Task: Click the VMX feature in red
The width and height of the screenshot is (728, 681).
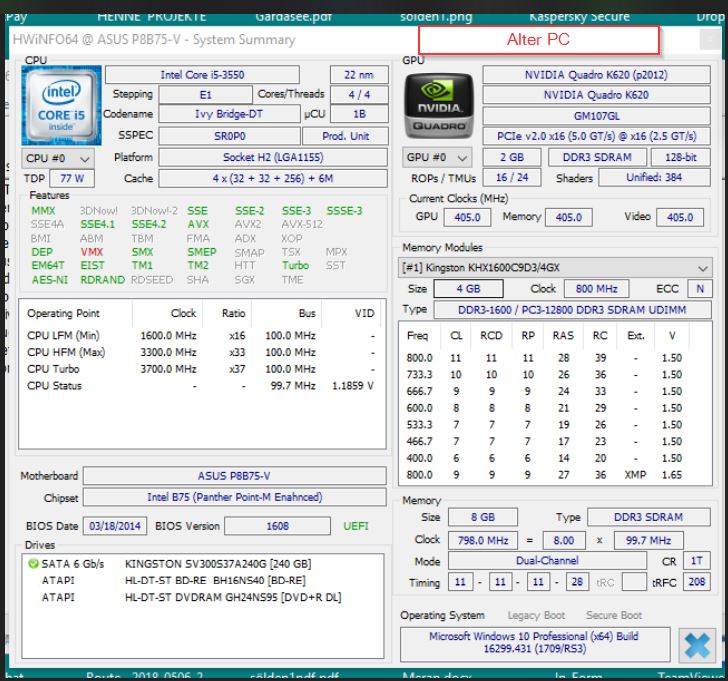Action: pos(91,252)
